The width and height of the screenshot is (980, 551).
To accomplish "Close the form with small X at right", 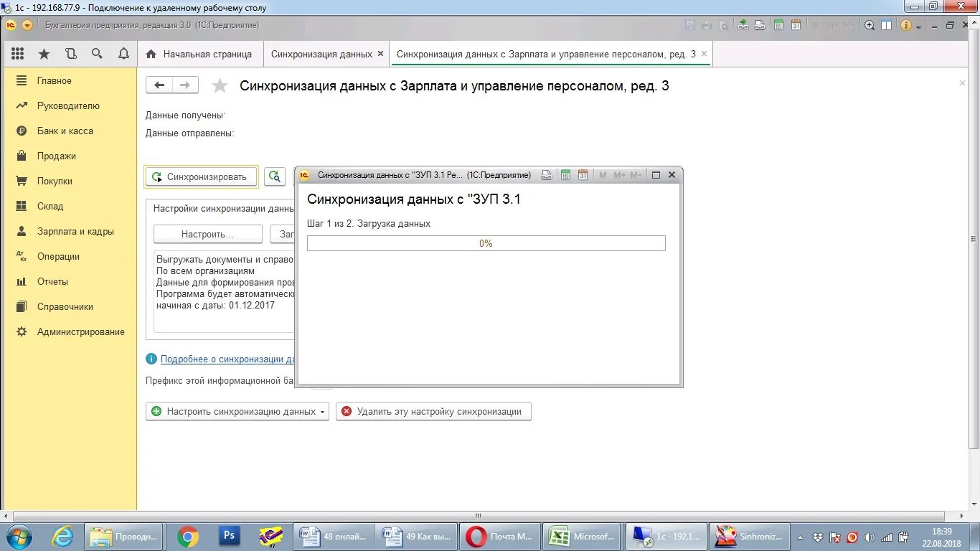I will [962, 83].
